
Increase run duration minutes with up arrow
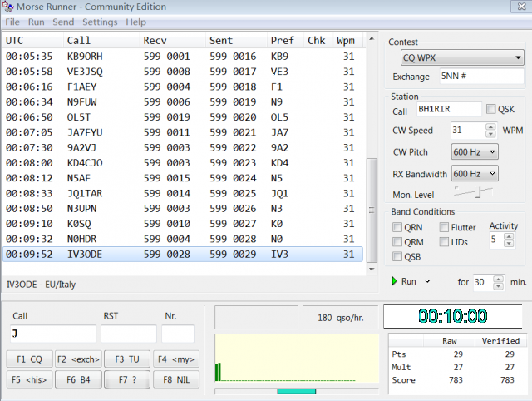[x=498, y=279]
